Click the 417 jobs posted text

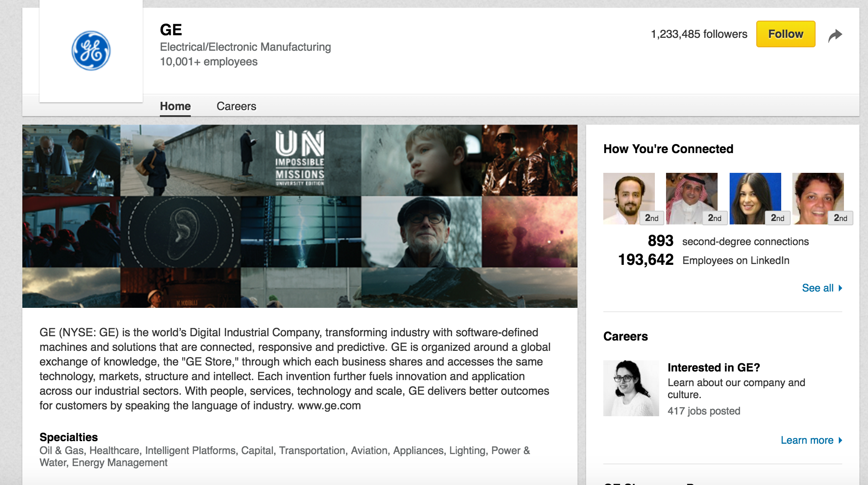(703, 411)
